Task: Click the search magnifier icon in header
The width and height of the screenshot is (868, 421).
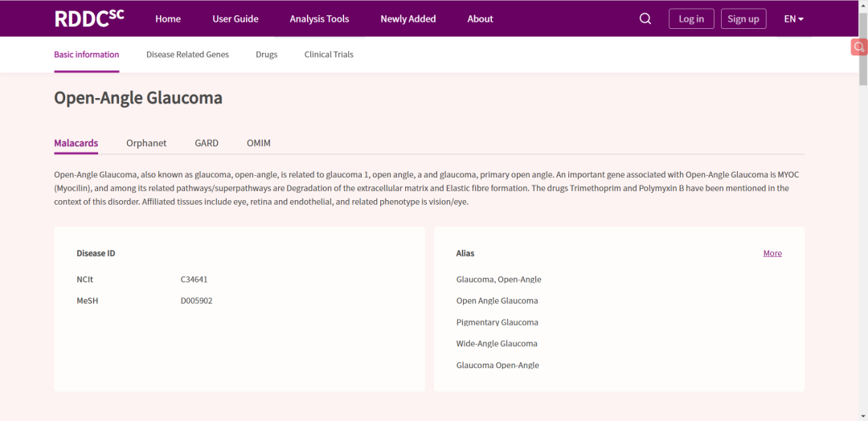Action: coord(645,18)
